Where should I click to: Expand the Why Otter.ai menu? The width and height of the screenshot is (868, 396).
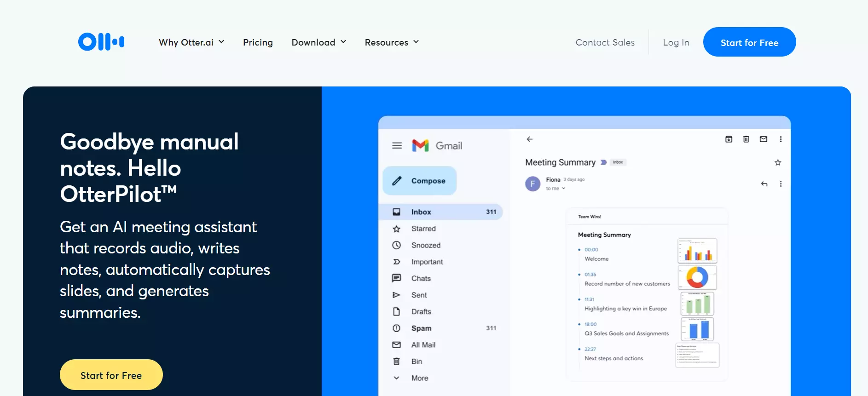click(x=191, y=42)
